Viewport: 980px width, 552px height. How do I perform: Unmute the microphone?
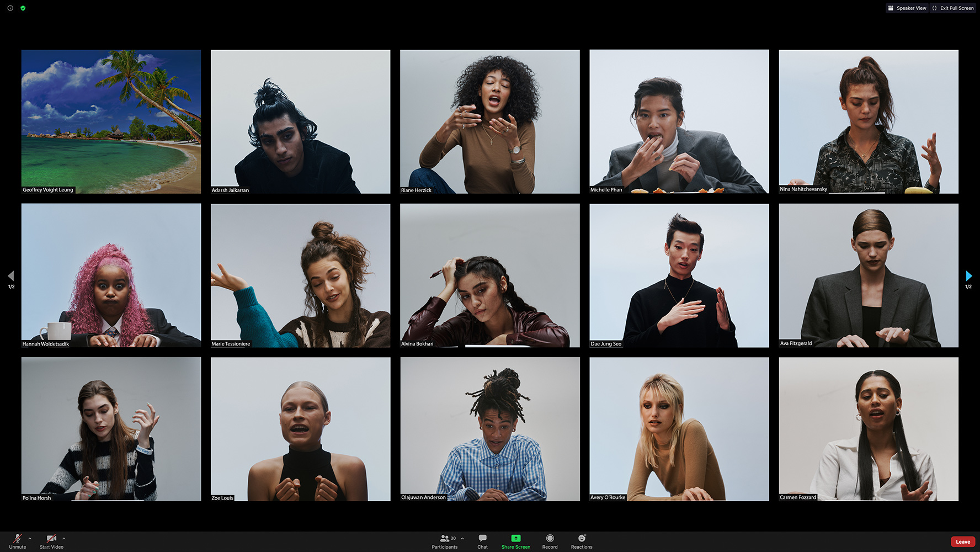18,542
